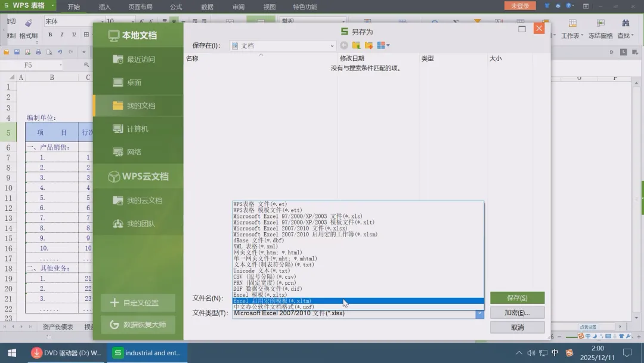The width and height of the screenshot is (644, 363).
Task: Open the 插入 ribbon tab
Action: (x=105, y=7)
